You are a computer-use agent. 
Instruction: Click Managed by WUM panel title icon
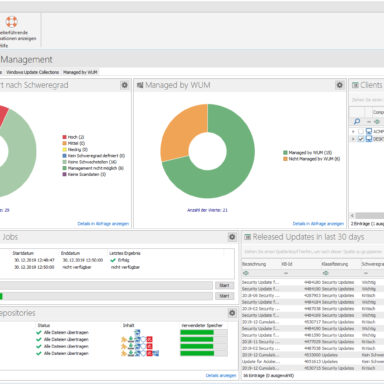coord(140,85)
